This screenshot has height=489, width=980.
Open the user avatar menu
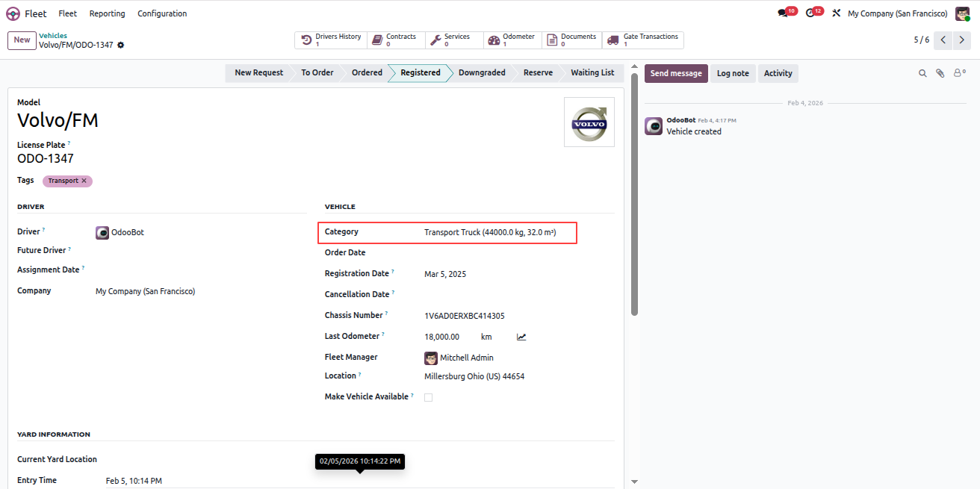tap(962, 13)
